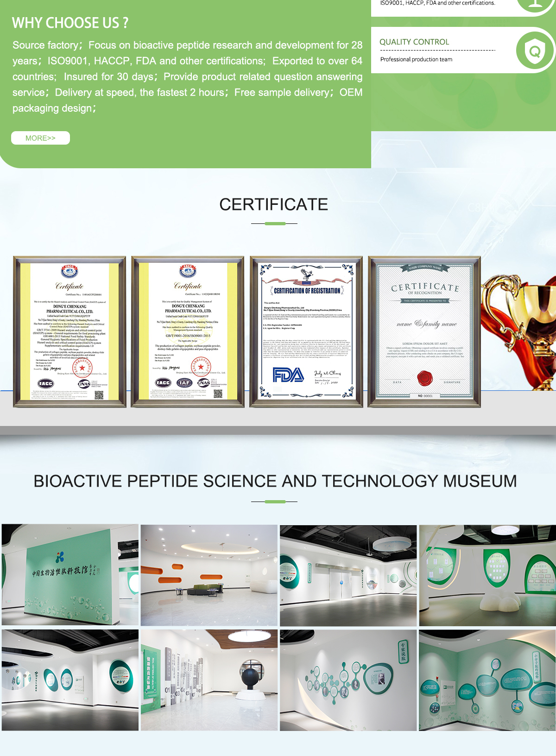Open the FDA Certification of Registration image
This screenshot has width=556, height=756.
click(x=306, y=332)
